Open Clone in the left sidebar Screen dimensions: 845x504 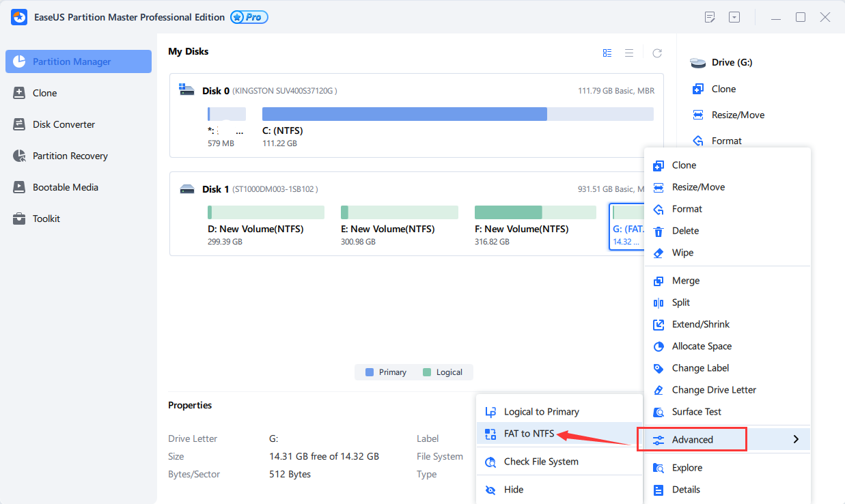tap(44, 93)
